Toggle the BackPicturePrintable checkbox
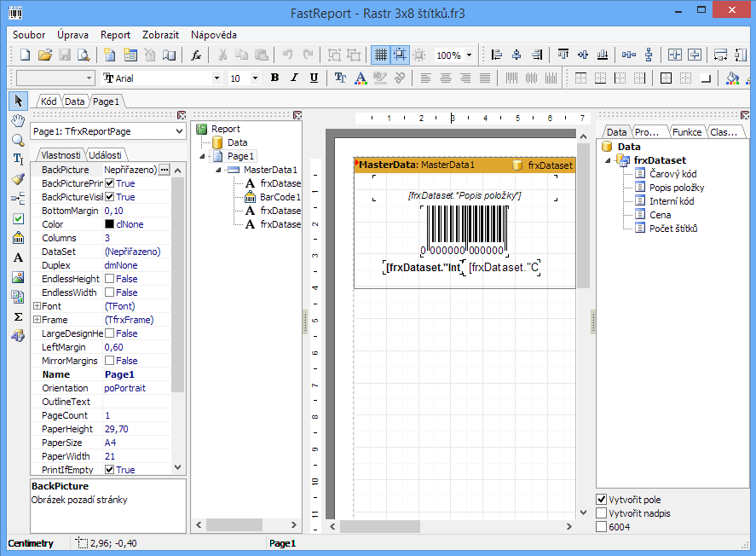 pos(109,183)
